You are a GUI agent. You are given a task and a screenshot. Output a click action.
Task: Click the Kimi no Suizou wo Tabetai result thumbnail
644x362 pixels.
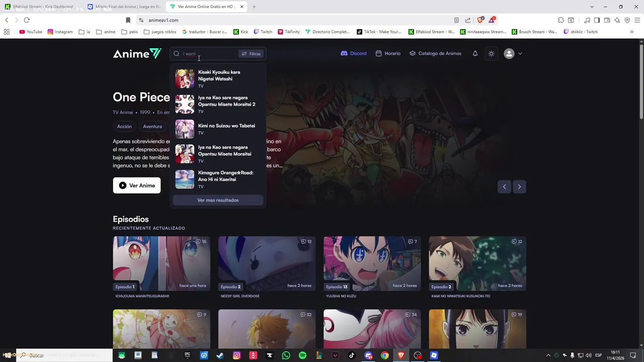(x=185, y=129)
